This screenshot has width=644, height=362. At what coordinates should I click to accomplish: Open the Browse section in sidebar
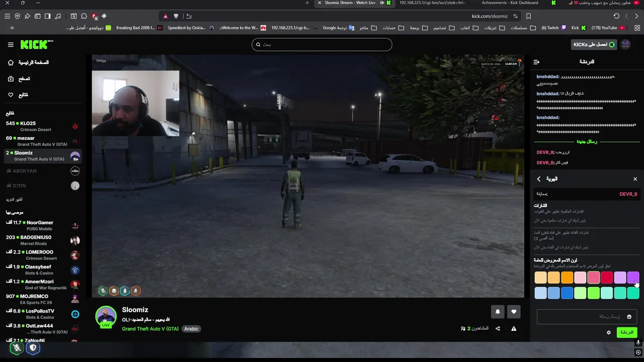tap(19, 78)
